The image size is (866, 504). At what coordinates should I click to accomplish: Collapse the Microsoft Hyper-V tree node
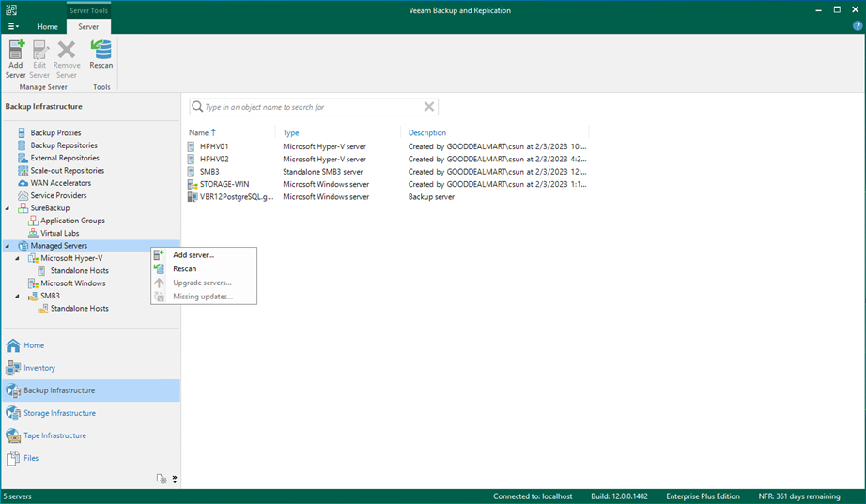[x=18, y=258]
